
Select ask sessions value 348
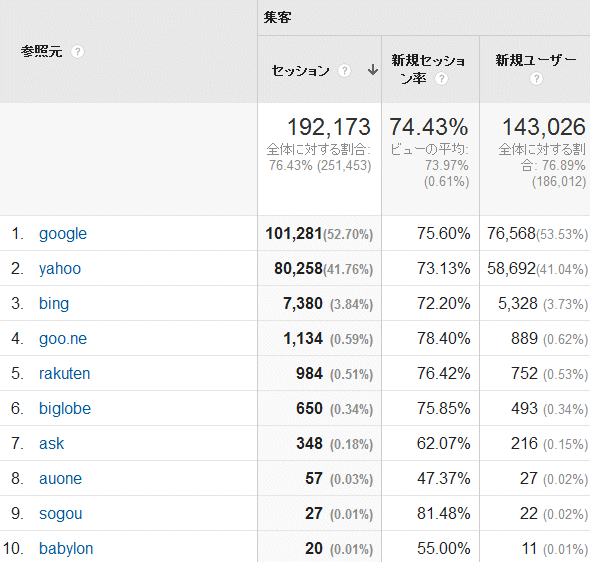pyautogui.click(x=309, y=444)
